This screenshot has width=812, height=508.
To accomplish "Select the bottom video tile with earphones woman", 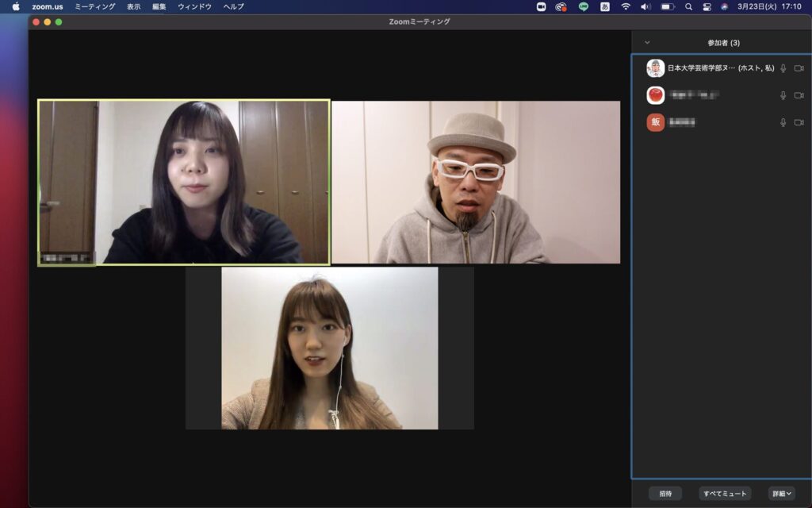I will 329,348.
